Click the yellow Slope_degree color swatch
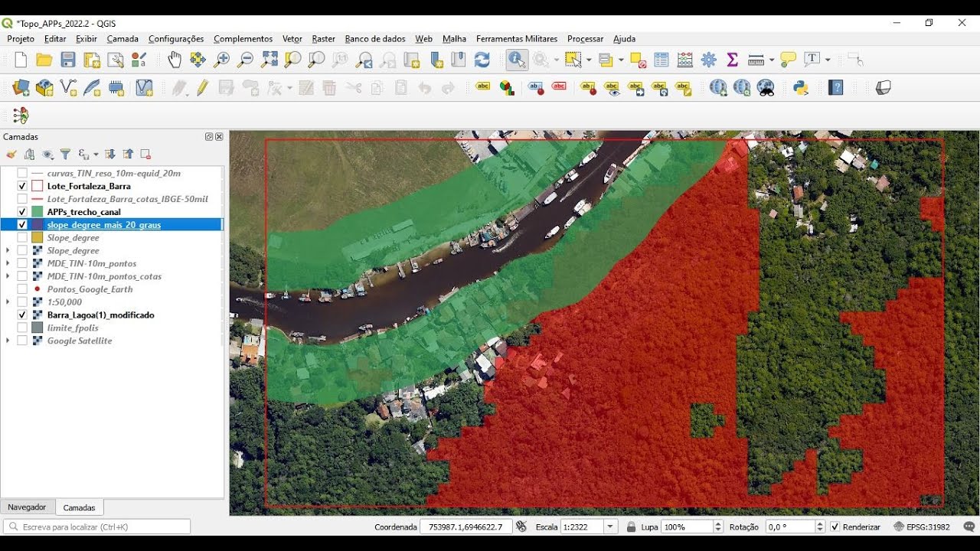Screen dimensions: 980x551 pos(37,238)
